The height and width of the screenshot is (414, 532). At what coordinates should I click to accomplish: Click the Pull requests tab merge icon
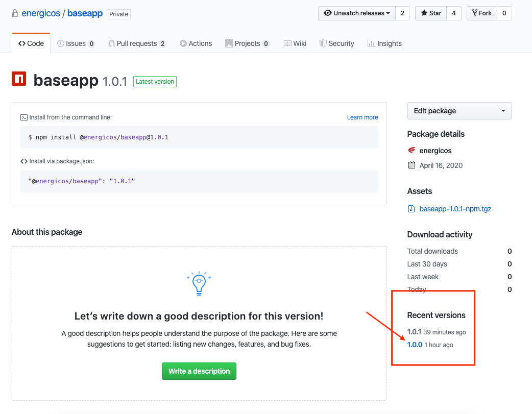click(111, 43)
